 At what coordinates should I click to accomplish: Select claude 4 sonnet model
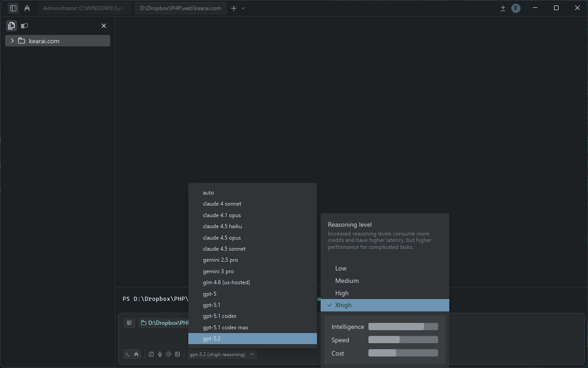click(253, 204)
